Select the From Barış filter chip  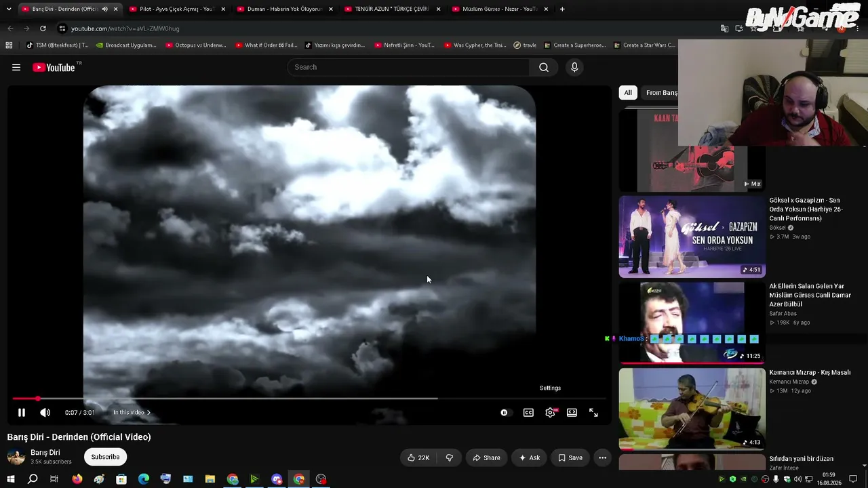[x=661, y=93]
